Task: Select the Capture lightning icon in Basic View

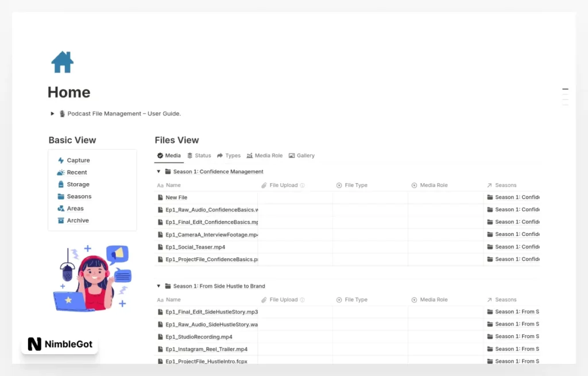Action: (x=62, y=160)
